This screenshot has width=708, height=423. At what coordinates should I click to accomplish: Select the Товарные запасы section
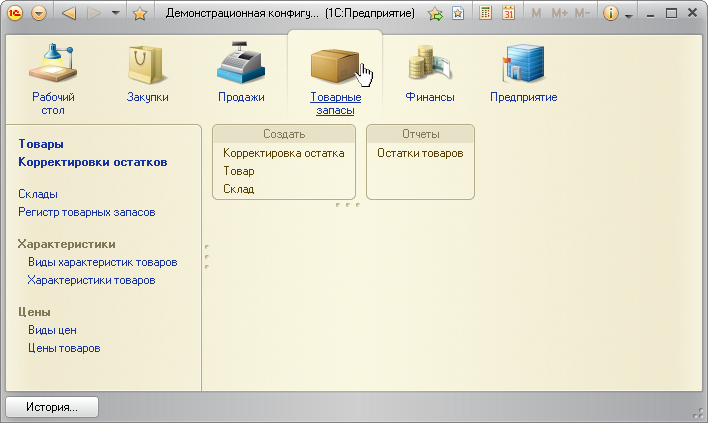[335, 78]
